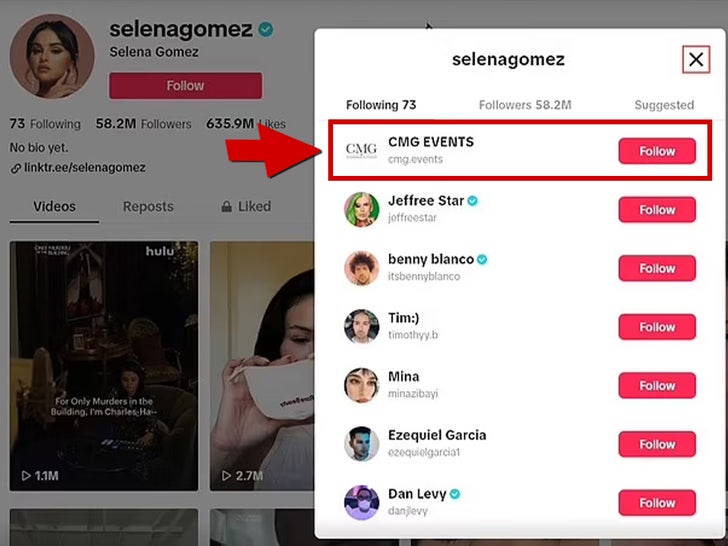The image size is (728, 546).
Task: Switch to the Followers 58.2M tab
Action: click(525, 105)
